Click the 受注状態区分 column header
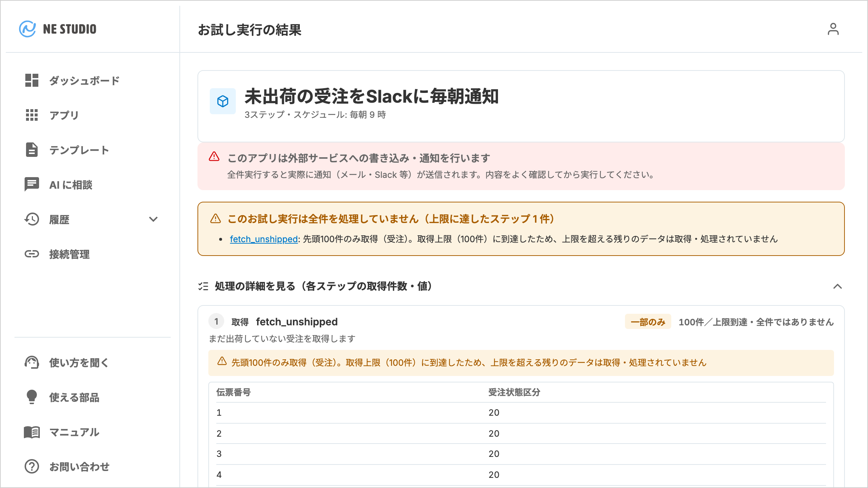 [x=514, y=392]
